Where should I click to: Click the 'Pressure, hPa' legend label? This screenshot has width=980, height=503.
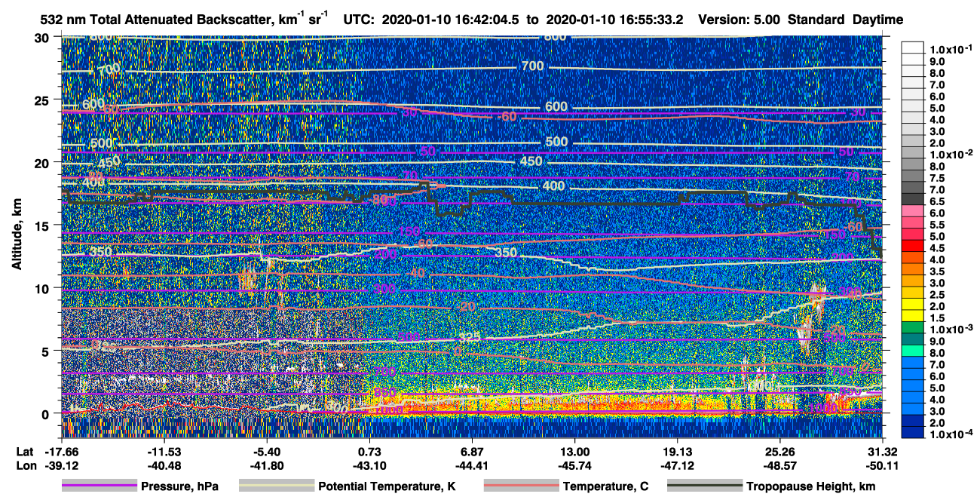click(179, 487)
